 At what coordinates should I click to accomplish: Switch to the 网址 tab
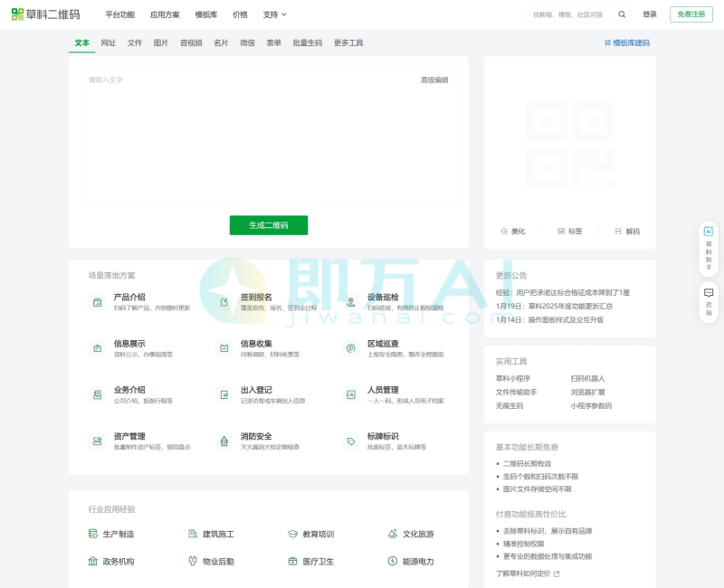(109, 43)
